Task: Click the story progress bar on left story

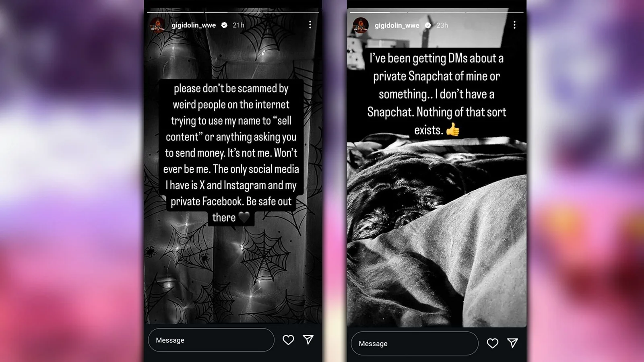Action: click(x=233, y=12)
